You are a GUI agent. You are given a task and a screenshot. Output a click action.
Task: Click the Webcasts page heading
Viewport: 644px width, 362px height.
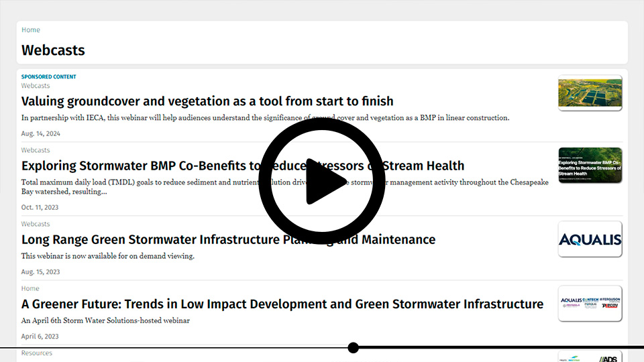click(53, 50)
